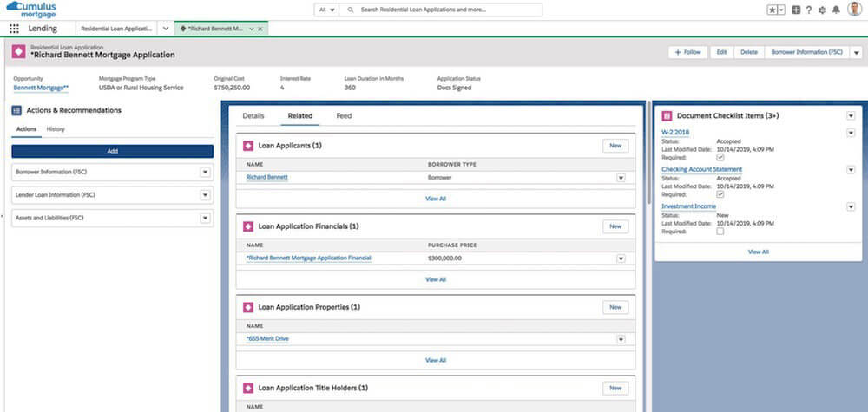The width and height of the screenshot is (868, 412).
Task: Click the user profile avatar
Action: click(x=853, y=10)
